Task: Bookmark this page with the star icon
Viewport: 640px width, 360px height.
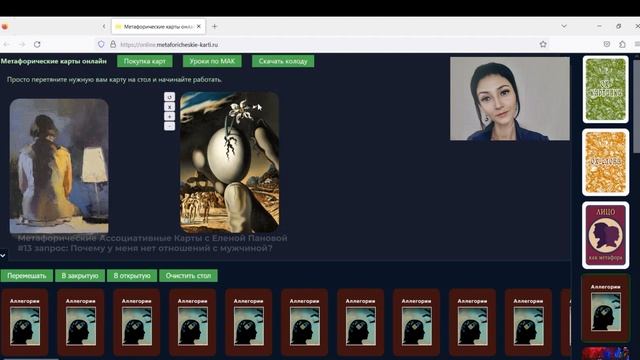Action: click(543, 44)
